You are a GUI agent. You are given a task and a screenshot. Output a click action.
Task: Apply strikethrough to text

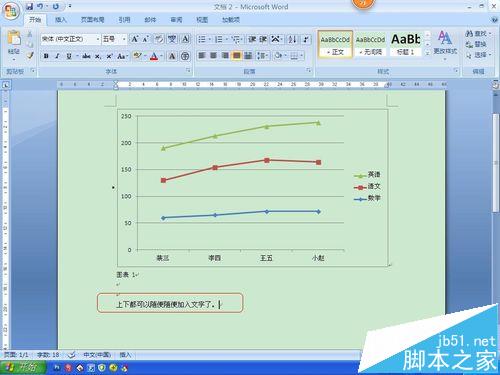[86, 56]
